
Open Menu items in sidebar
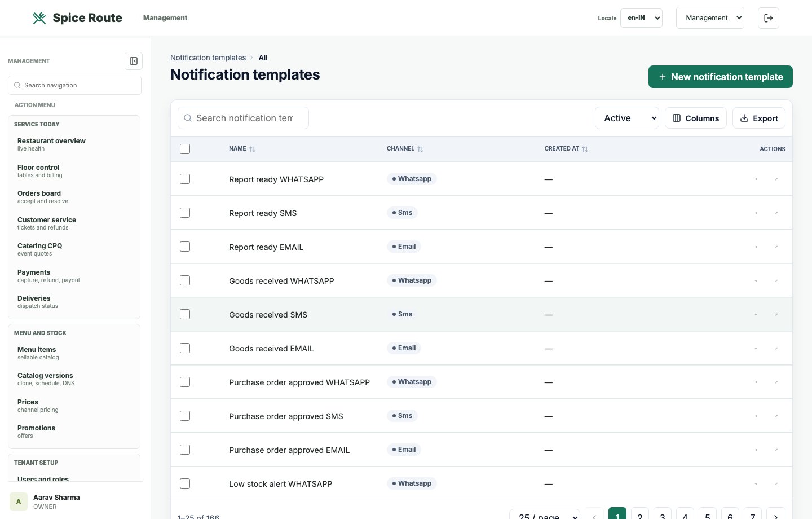[74, 353]
